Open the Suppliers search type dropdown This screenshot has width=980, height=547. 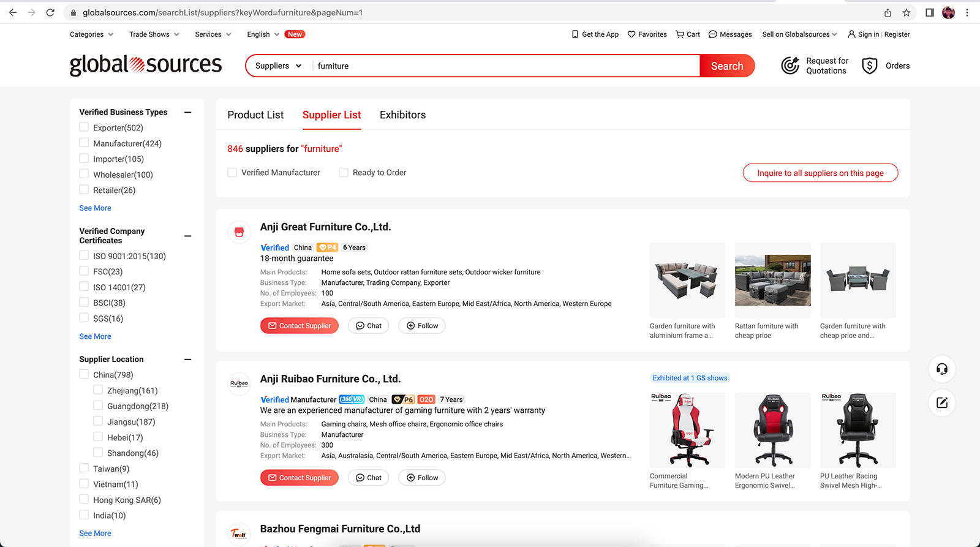279,66
